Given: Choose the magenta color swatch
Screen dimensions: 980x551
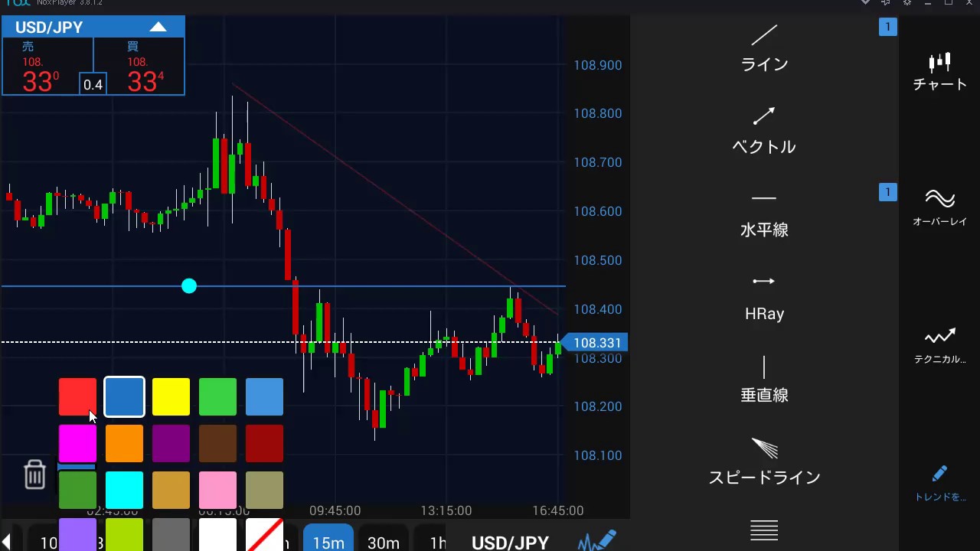Looking at the screenshot, I should [77, 444].
